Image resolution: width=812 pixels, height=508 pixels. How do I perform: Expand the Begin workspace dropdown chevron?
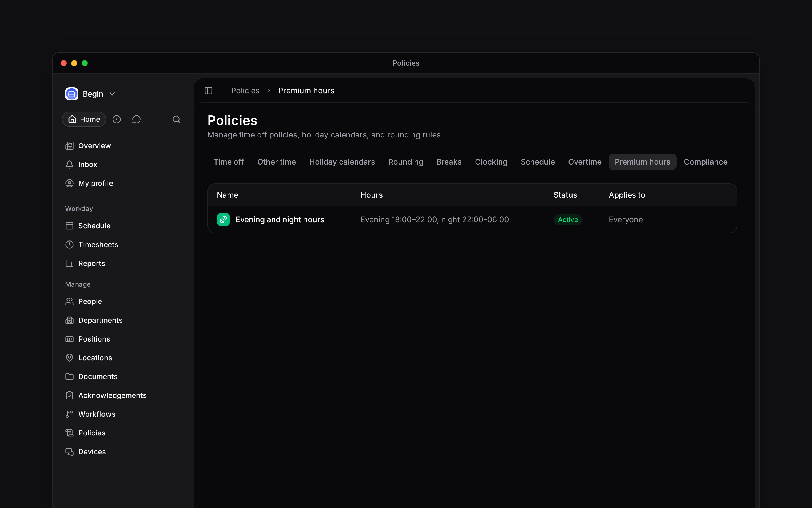tap(113, 94)
